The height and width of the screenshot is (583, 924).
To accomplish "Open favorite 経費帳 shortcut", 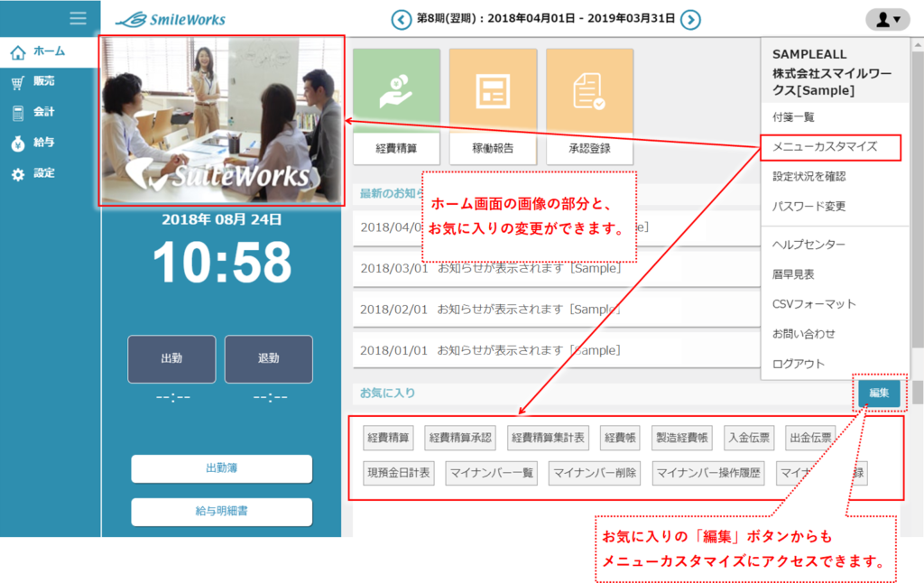I will tap(620, 438).
